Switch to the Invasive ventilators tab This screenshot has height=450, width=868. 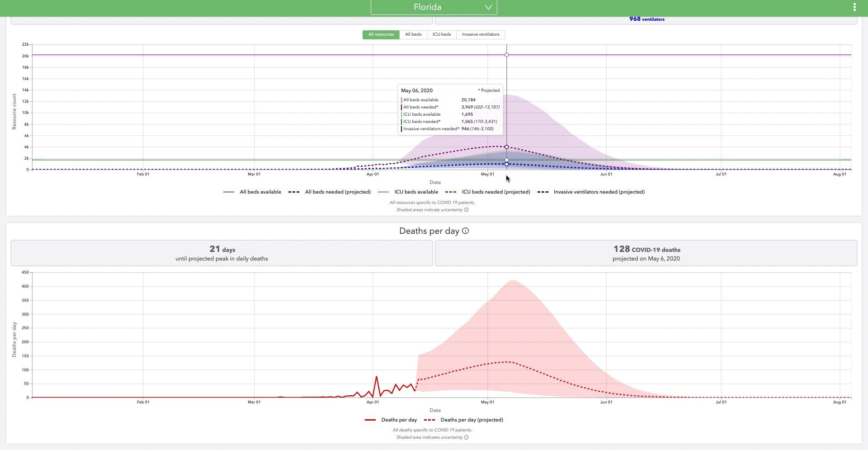(480, 34)
